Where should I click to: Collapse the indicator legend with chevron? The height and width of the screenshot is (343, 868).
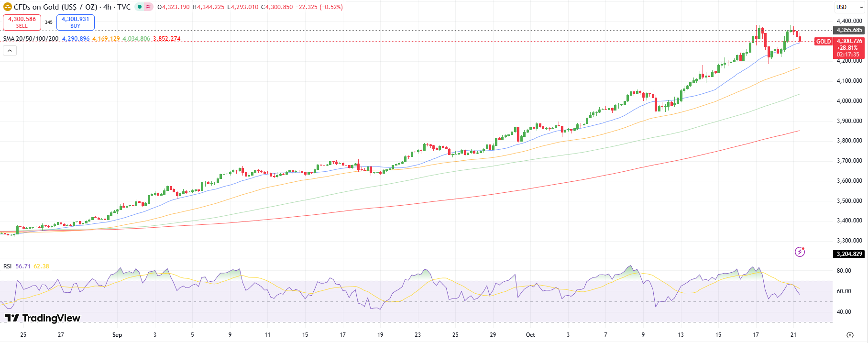point(10,51)
